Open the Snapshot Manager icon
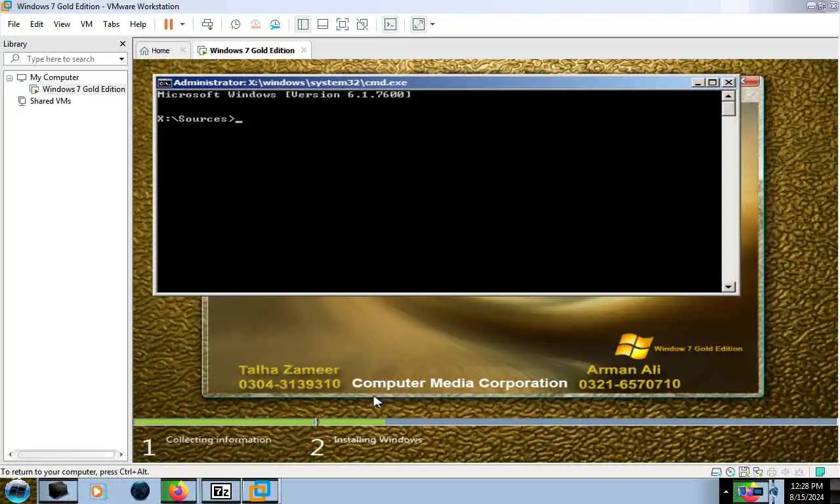Screen dimensions: 840x504 coord(275,24)
